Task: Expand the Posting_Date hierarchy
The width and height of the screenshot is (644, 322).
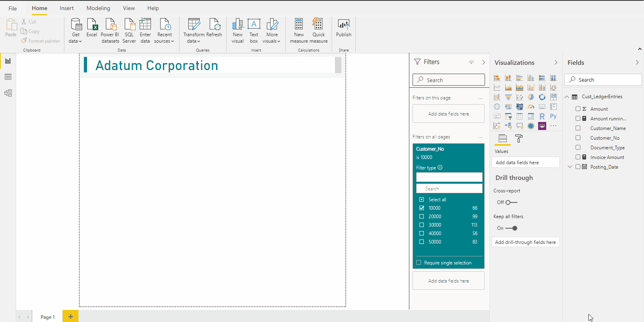Action: pyautogui.click(x=570, y=167)
